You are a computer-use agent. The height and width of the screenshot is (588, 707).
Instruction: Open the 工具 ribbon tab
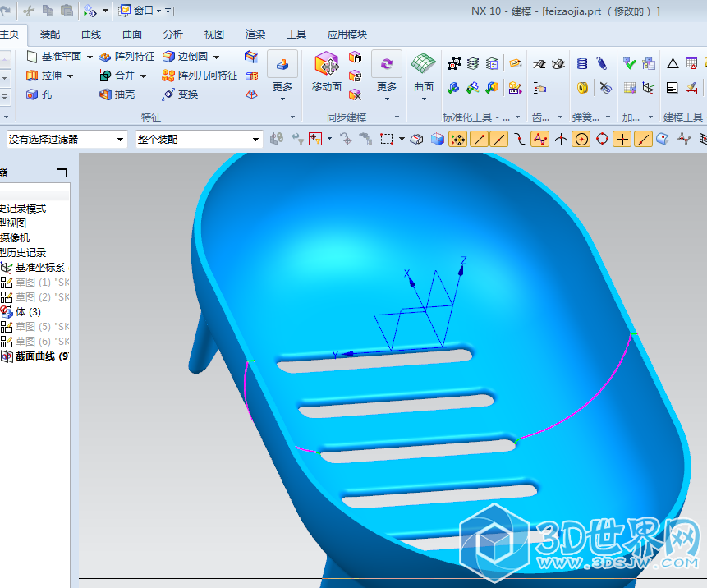(296, 34)
